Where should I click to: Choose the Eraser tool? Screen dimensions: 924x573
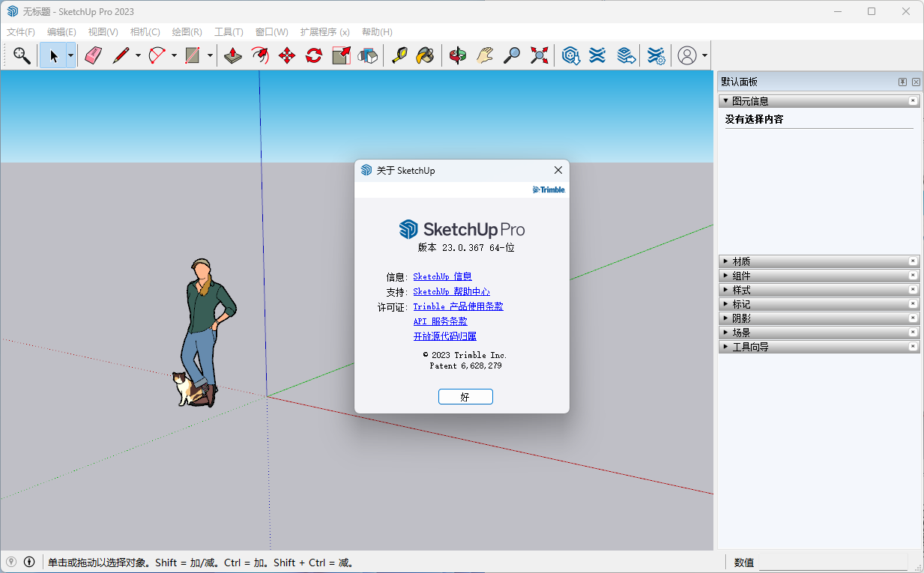(93, 55)
